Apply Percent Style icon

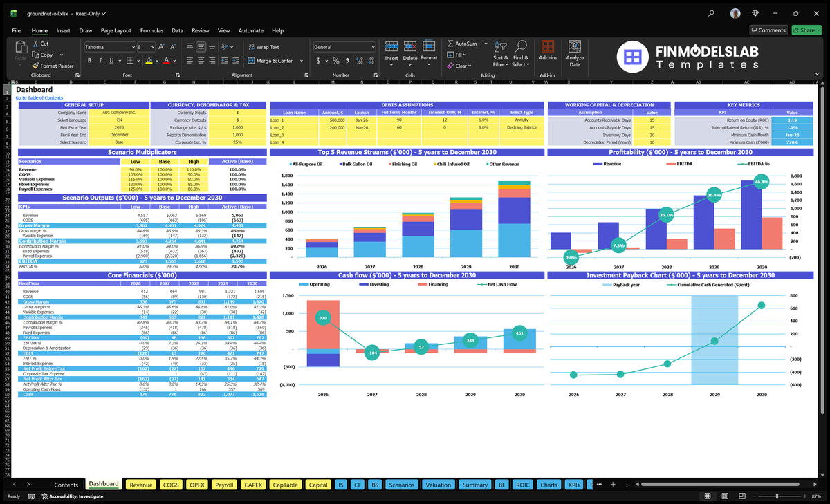(x=336, y=61)
